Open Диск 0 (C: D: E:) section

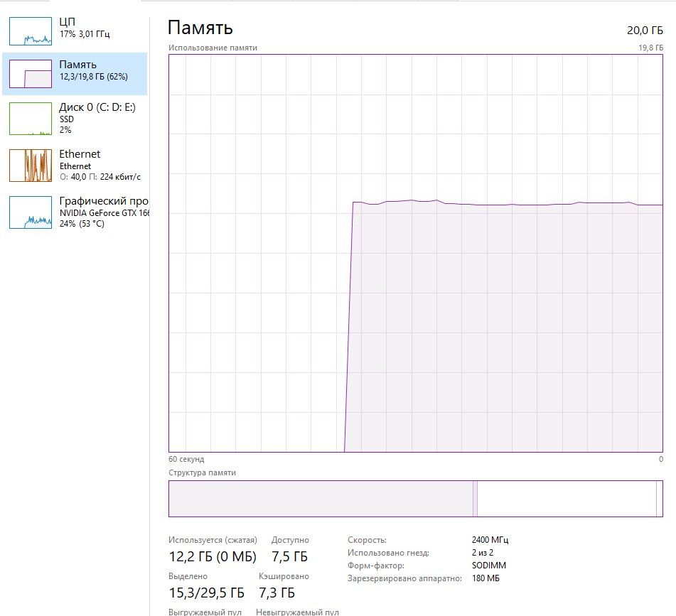tap(75, 119)
